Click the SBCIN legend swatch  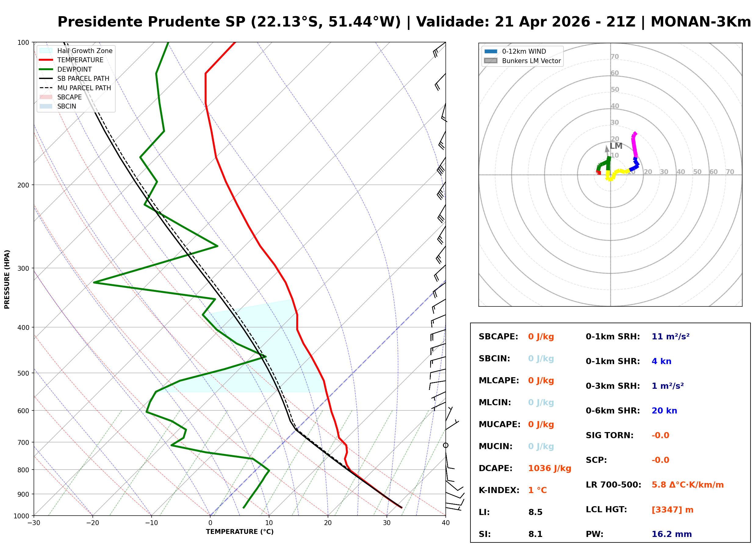click(x=46, y=106)
